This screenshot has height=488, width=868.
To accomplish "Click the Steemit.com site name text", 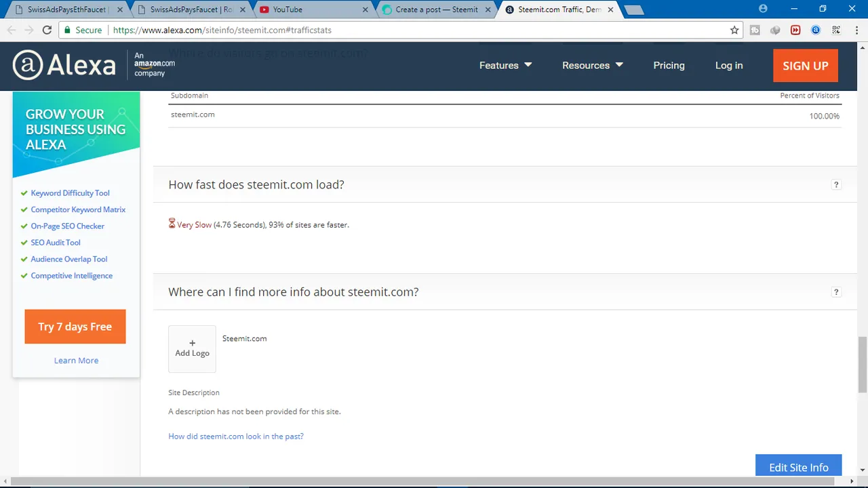I will (244, 338).
